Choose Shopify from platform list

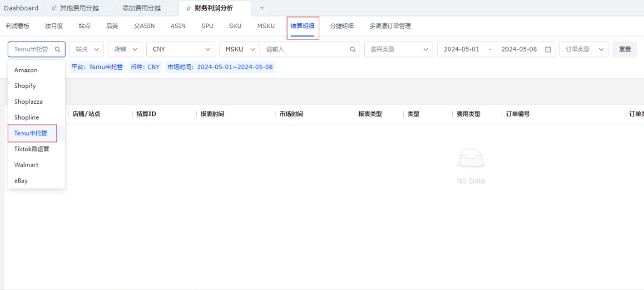point(37,86)
